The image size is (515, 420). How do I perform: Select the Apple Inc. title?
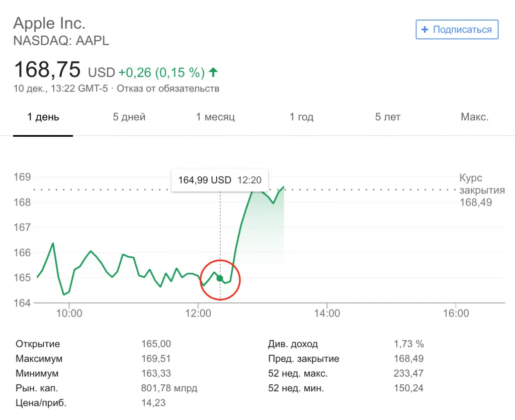(49, 23)
